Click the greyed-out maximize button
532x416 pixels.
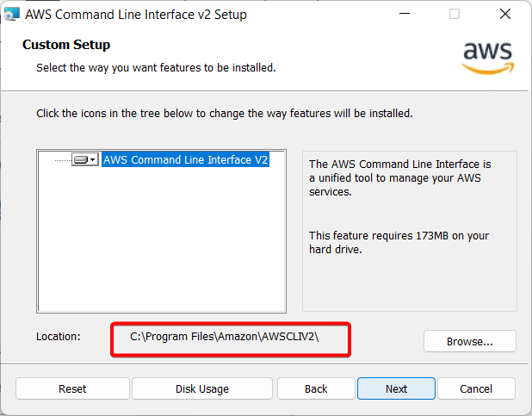pos(455,15)
